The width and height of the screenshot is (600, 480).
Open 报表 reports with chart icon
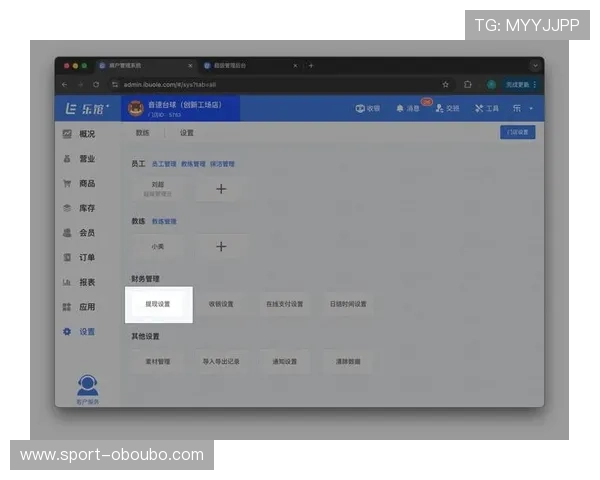tap(79, 282)
